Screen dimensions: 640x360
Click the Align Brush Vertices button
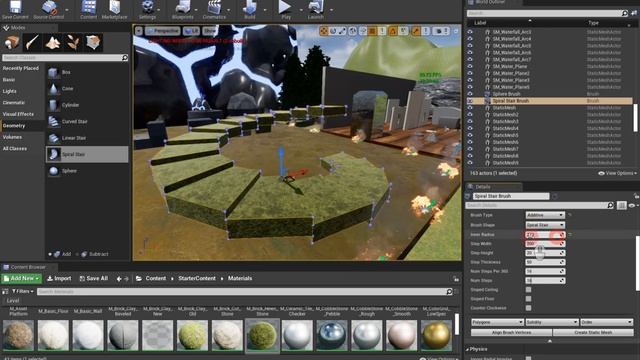click(x=511, y=333)
